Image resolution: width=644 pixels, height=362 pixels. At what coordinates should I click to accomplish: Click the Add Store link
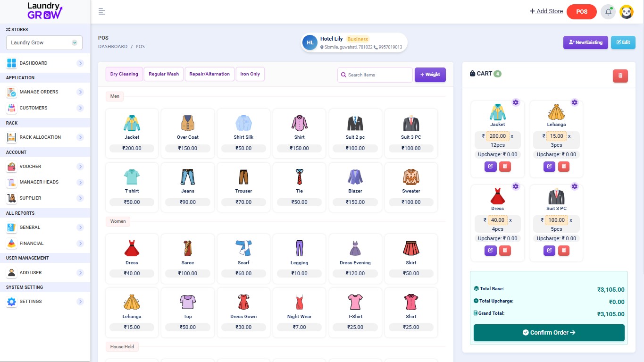pos(546,11)
